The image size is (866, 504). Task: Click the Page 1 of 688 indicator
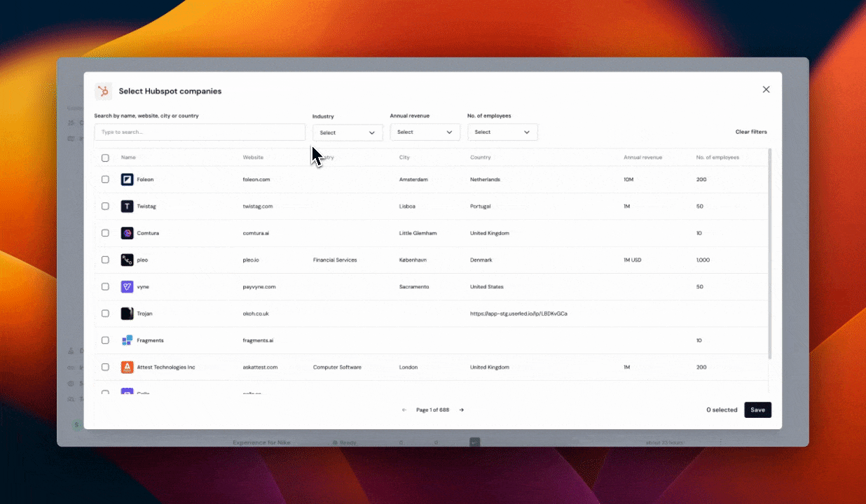(432, 410)
